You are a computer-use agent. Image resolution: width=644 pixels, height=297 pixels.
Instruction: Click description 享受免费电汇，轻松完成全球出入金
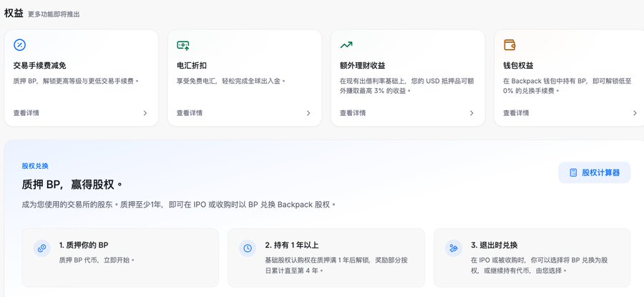tap(231, 81)
